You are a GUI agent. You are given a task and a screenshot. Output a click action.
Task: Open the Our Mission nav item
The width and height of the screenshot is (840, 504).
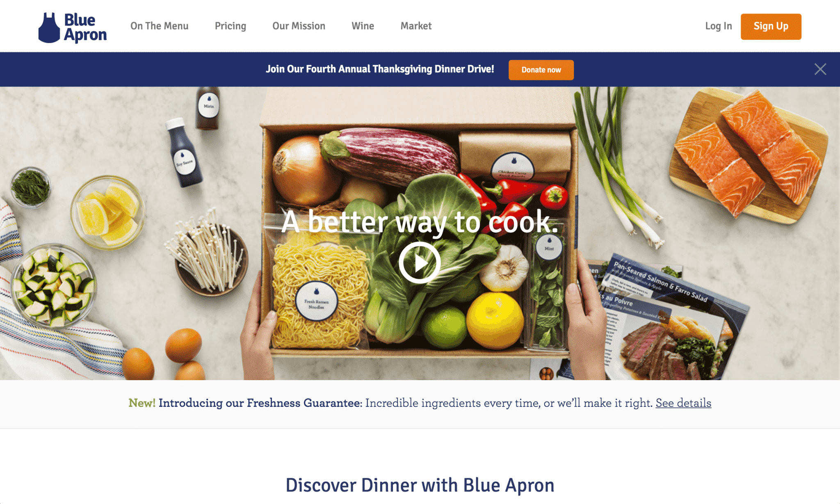[x=299, y=26]
